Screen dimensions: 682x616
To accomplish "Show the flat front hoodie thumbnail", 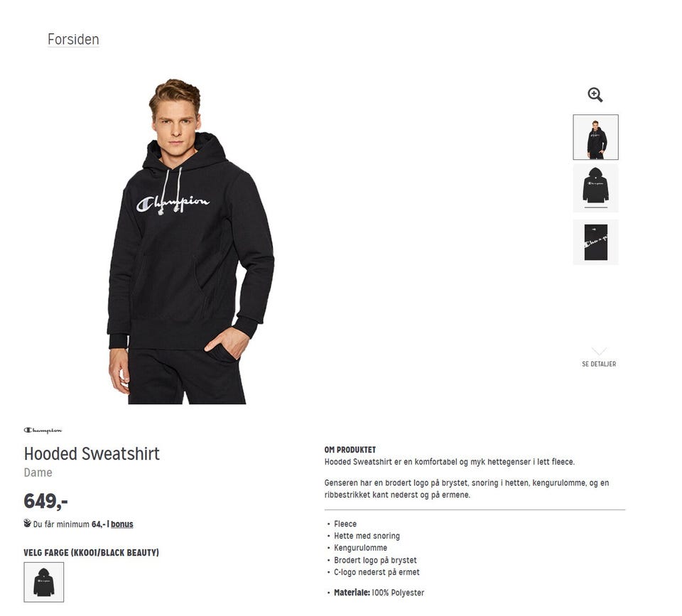I will coord(595,188).
